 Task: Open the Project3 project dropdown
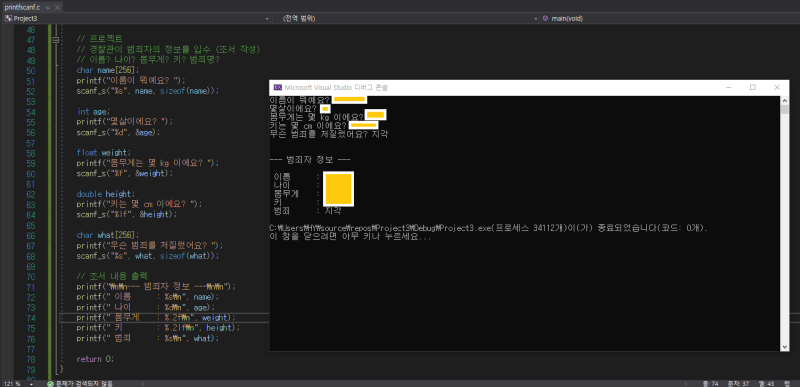coord(137,18)
